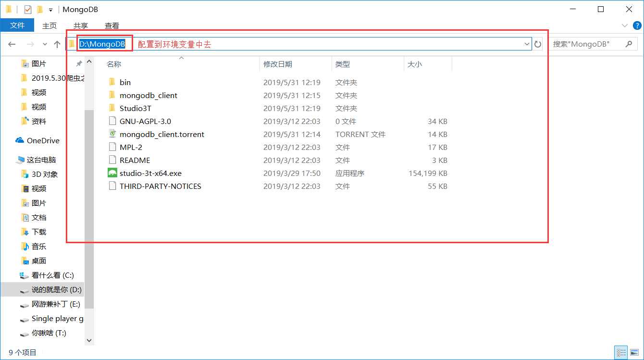The image size is (644, 360).
Task: Go up one folder level arrow
Action: pos(57,44)
